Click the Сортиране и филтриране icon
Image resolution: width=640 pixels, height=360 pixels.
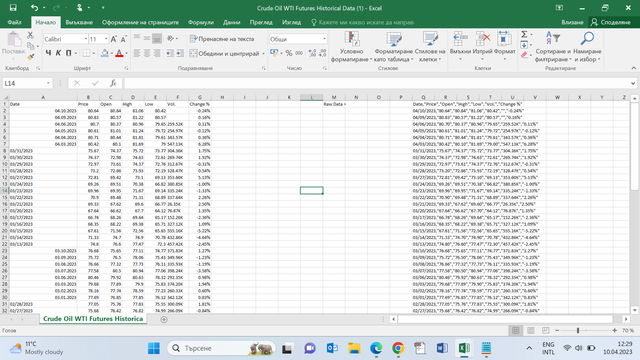click(553, 39)
